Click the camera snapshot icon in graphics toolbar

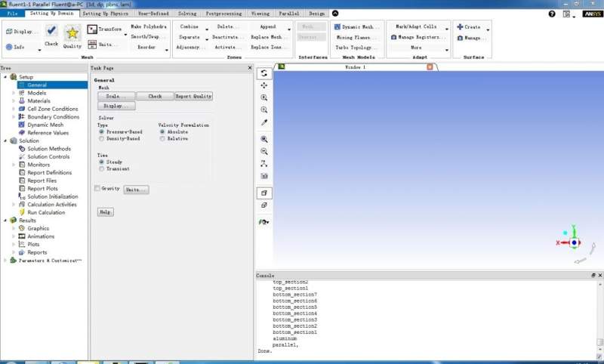263,176
